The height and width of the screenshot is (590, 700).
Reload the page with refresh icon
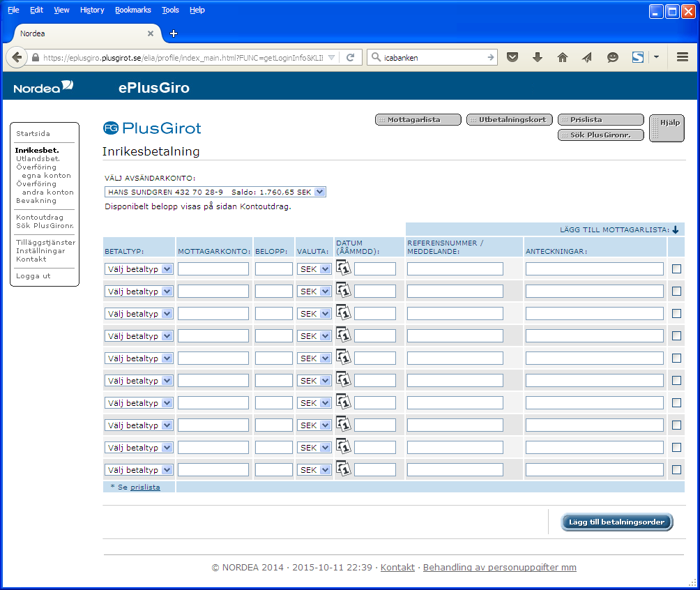[x=351, y=57]
